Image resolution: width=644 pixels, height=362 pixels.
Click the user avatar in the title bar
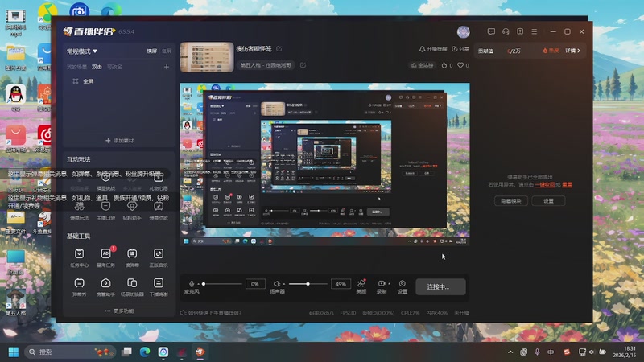point(464,31)
